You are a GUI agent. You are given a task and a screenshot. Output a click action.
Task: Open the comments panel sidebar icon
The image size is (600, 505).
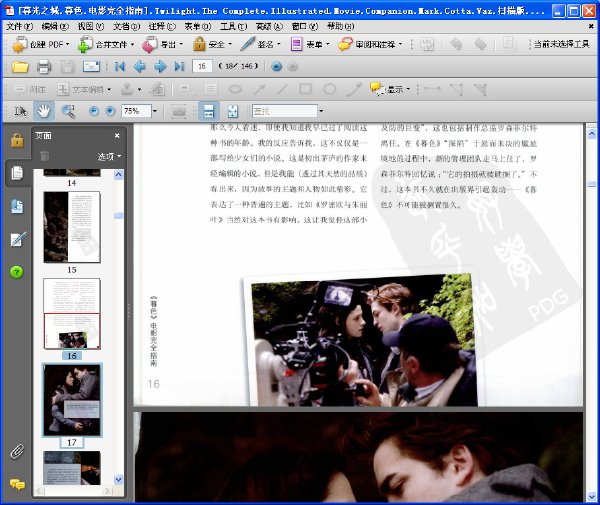pos(17,485)
